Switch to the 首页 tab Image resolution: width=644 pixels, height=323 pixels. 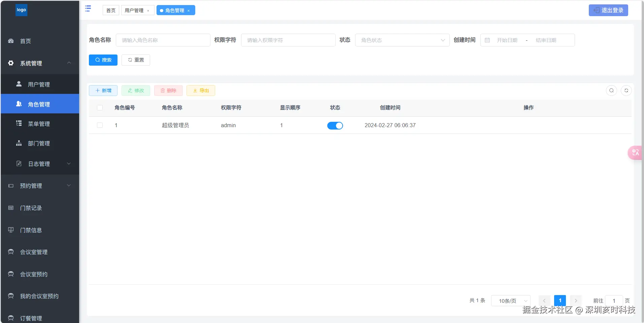tap(111, 10)
